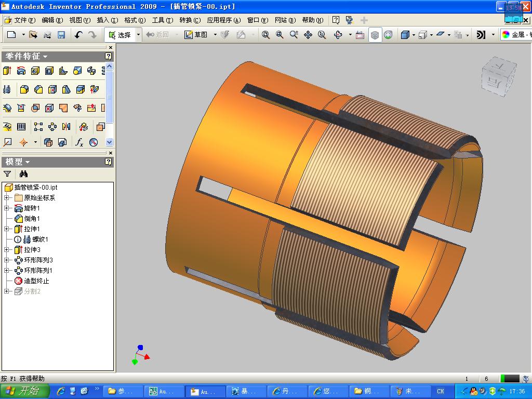
Task: Select the Chamfer tool
Action: click(x=37, y=89)
